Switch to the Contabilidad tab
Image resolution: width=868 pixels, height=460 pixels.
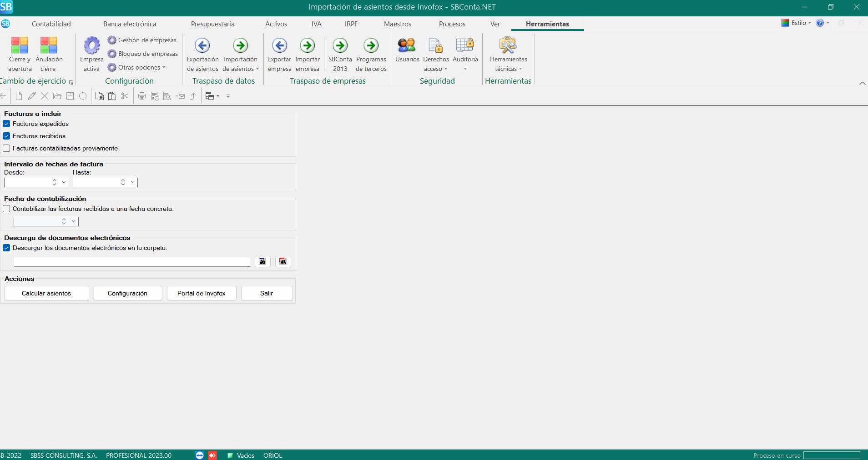(x=51, y=24)
